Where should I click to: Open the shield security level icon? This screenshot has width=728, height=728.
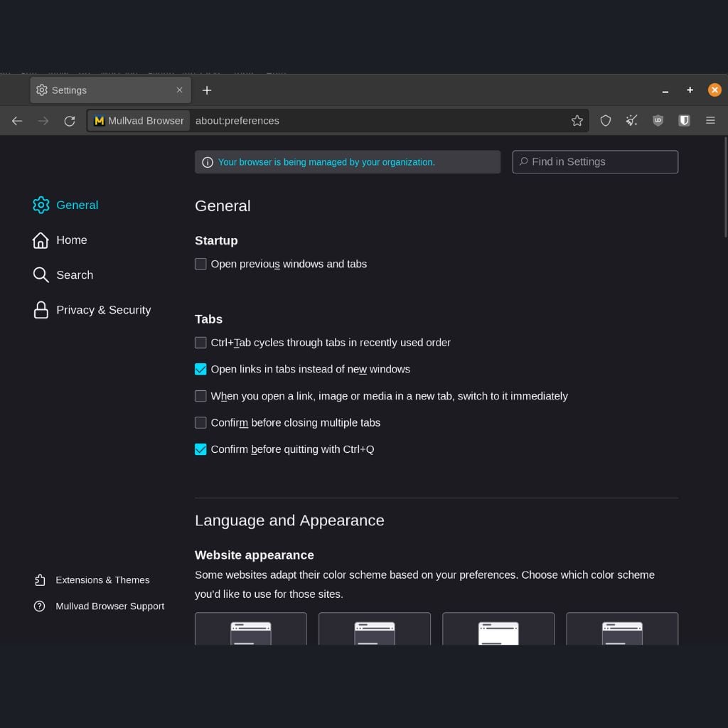tap(606, 121)
